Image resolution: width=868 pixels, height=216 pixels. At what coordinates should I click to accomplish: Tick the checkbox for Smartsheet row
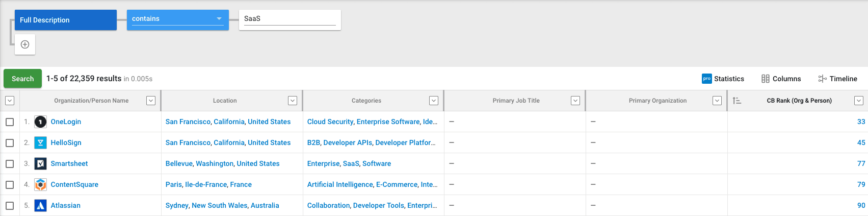pos(10,163)
